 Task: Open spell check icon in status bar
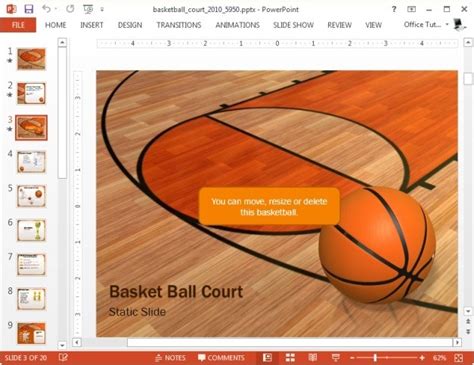coord(63,358)
